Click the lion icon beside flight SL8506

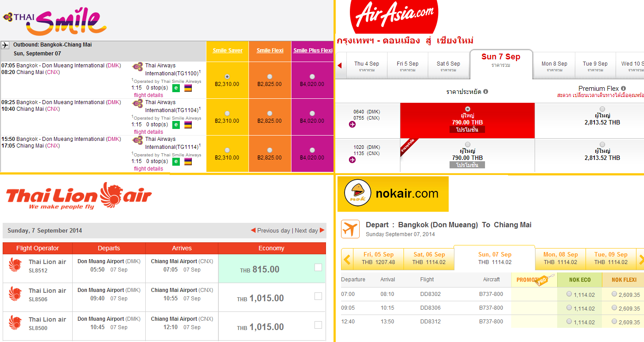click(15, 294)
